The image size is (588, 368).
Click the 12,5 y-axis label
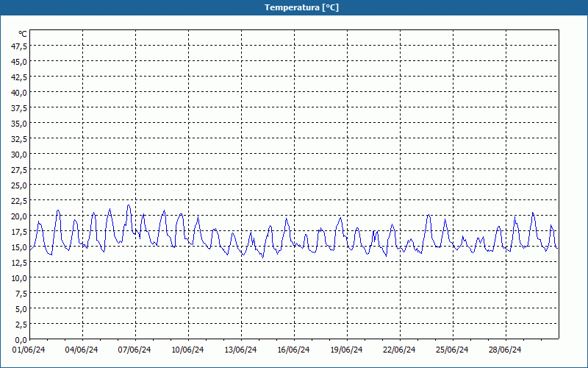click(20, 263)
